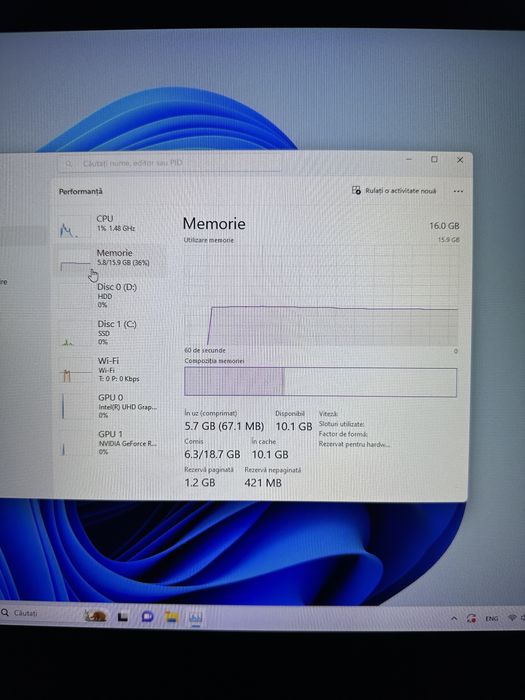Click the search magnifier icon in Task Manager
This screenshot has height=700, width=525.
click(x=69, y=164)
